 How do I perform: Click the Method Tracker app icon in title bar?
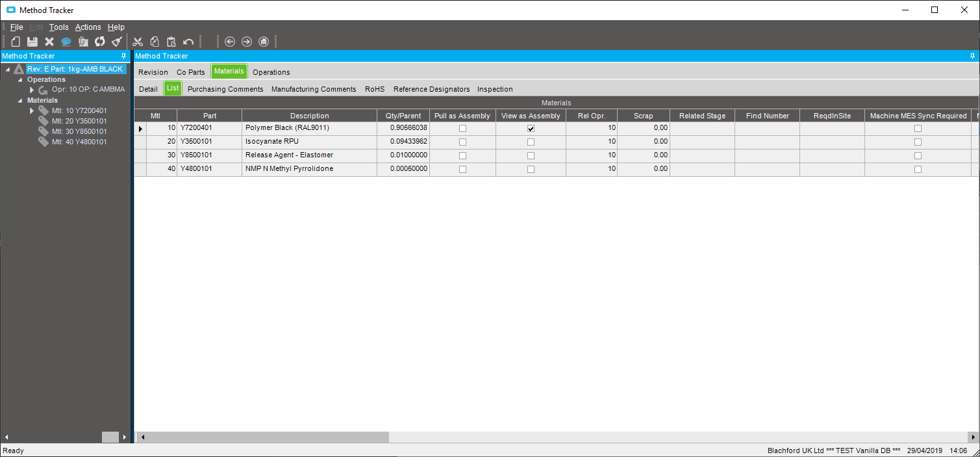pos(11,10)
